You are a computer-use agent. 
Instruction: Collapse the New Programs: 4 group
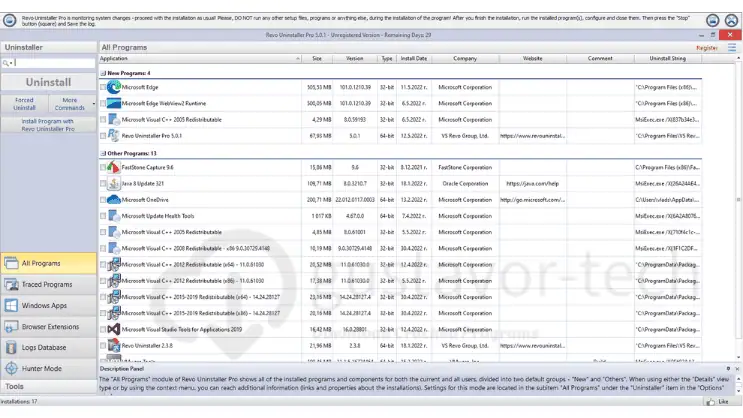pyautogui.click(x=103, y=73)
